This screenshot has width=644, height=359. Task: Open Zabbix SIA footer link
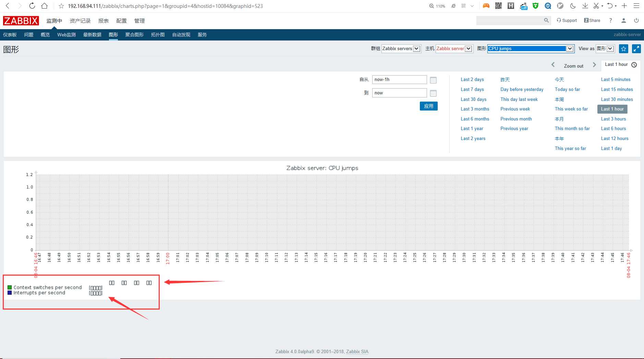[357, 351]
